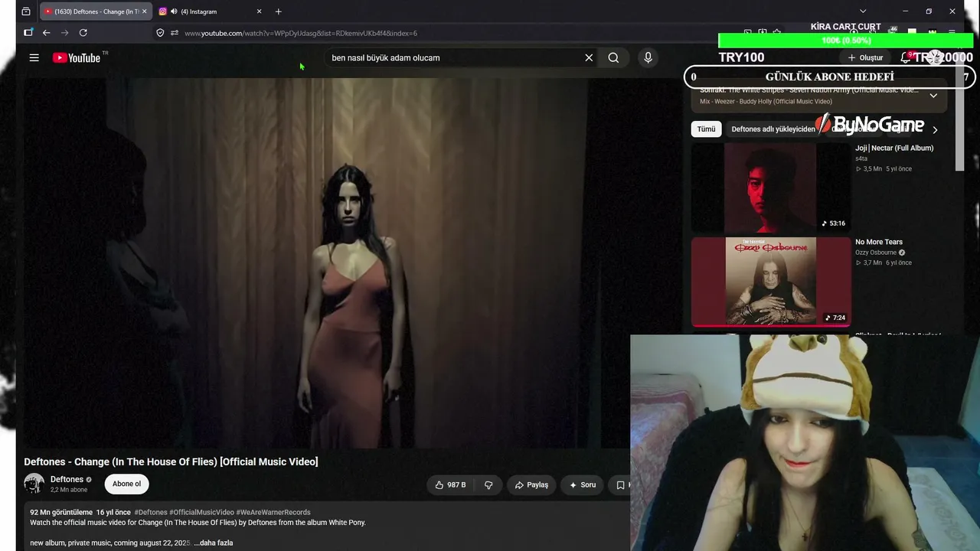Save the video with the bookmark icon
Screen dimensions: 980x551
pyautogui.click(x=620, y=485)
